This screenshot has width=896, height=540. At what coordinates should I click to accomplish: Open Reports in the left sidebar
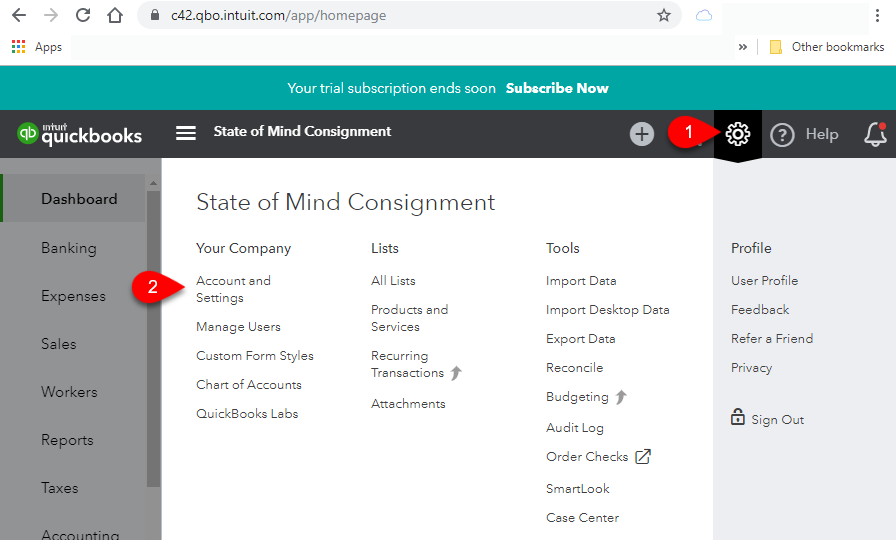[x=67, y=440]
